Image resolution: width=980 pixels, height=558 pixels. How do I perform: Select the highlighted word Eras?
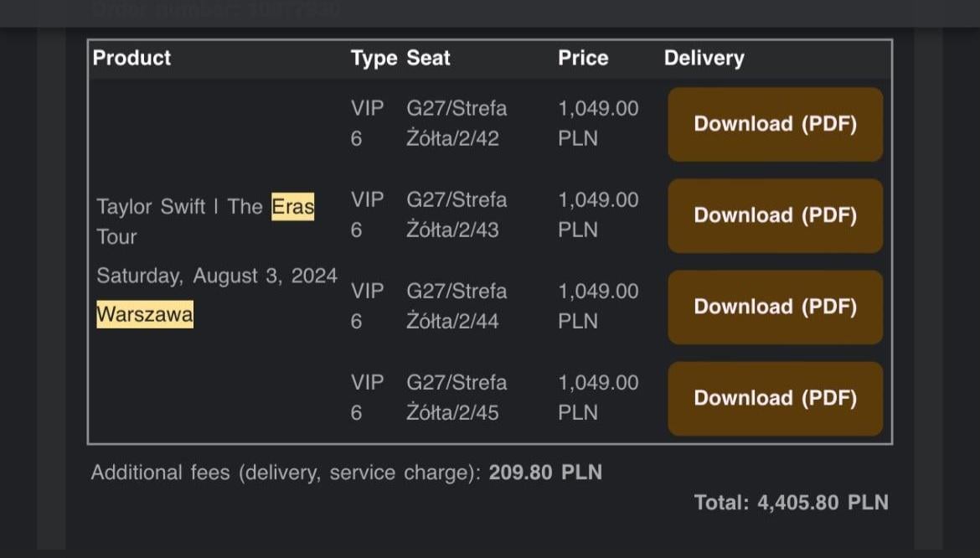[292, 207]
